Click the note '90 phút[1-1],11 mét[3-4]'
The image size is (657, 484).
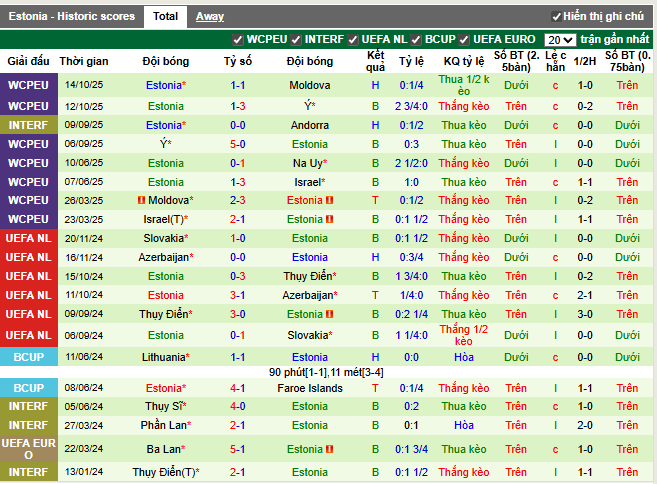pyautogui.click(x=326, y=372)
